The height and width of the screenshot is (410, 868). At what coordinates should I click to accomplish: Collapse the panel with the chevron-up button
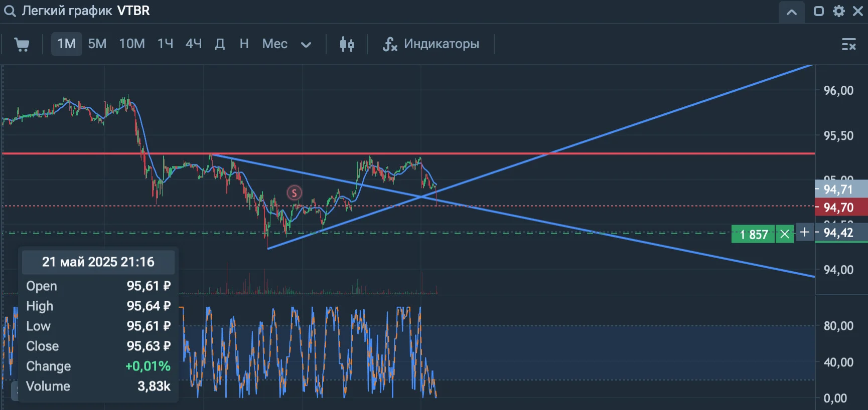coord(792,12)
